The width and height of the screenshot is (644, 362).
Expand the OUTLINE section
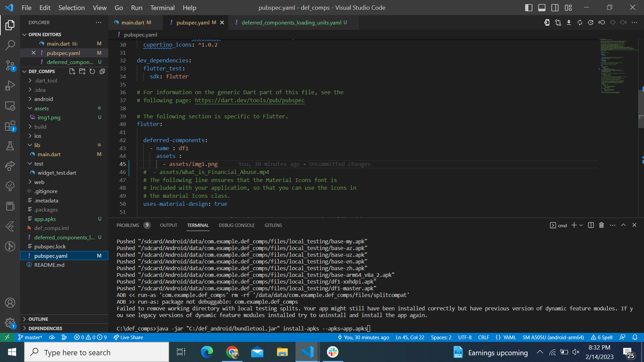[x=39, y=319]
